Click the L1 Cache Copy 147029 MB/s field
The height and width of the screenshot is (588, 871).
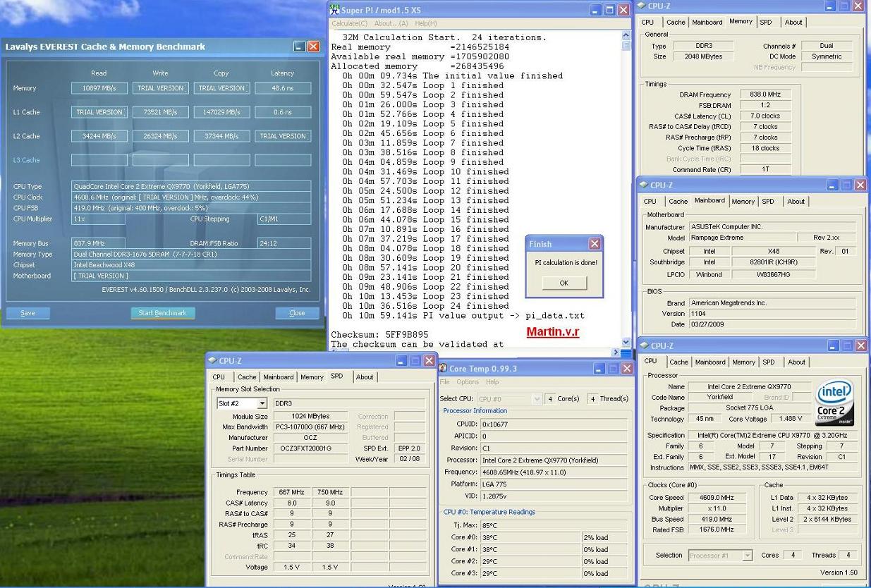click(221, 112)
